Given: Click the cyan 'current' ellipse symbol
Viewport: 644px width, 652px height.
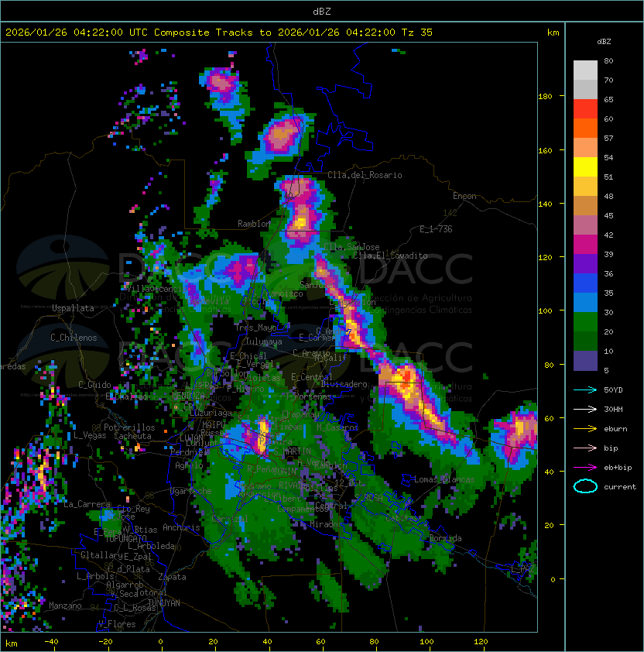Looking at the screenshot, I should (x=585, y=487).
